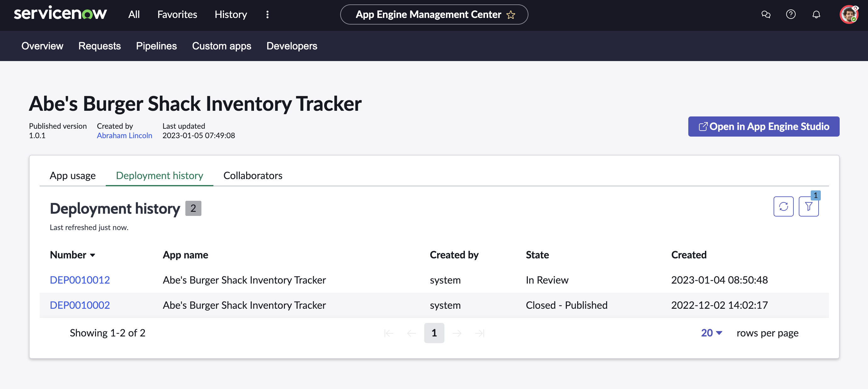Open the help question mark icon
Screen dimensions: 868x389
click(791, 14)
